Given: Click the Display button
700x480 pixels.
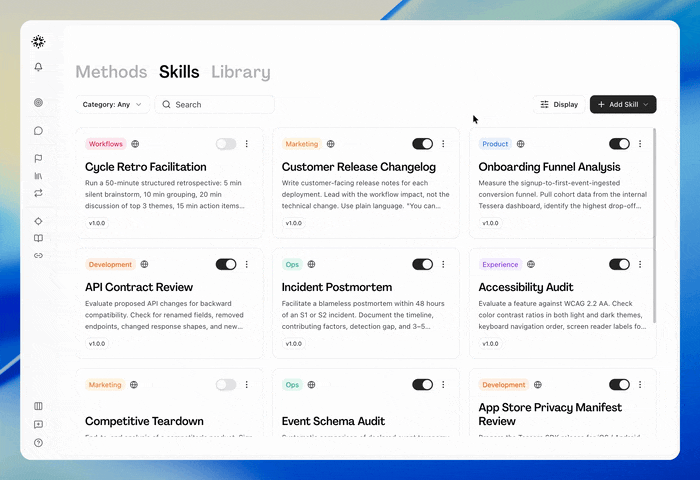Looking at the screenshot, I should (559, 104).
